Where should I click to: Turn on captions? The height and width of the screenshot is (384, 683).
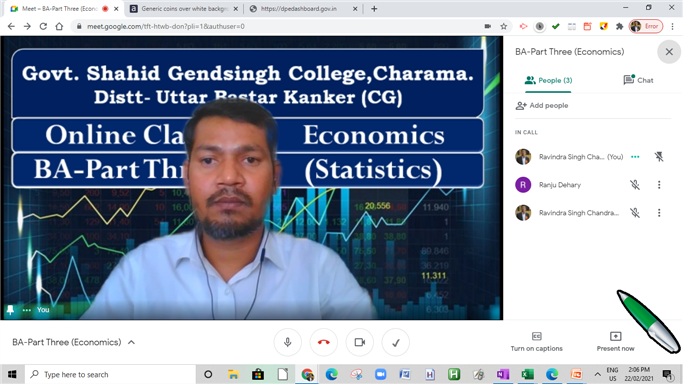pyautogui.click(x=537, y=342)
